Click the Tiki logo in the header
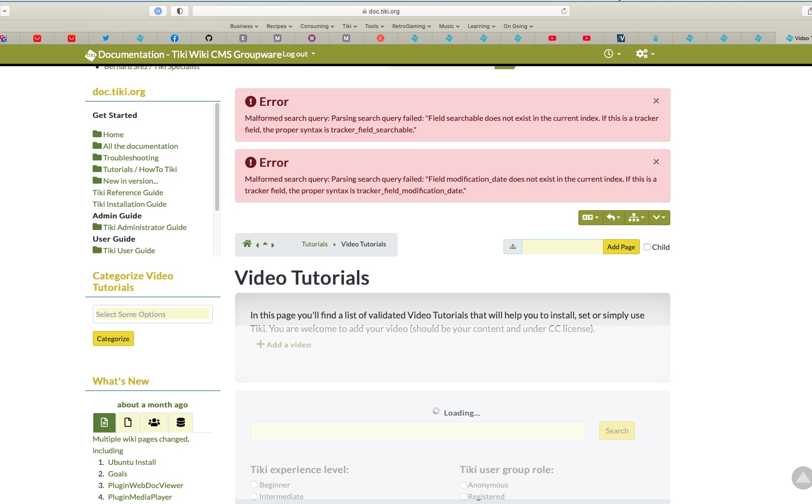The height and width of the screenshot is (504, 812). [91, 55]
